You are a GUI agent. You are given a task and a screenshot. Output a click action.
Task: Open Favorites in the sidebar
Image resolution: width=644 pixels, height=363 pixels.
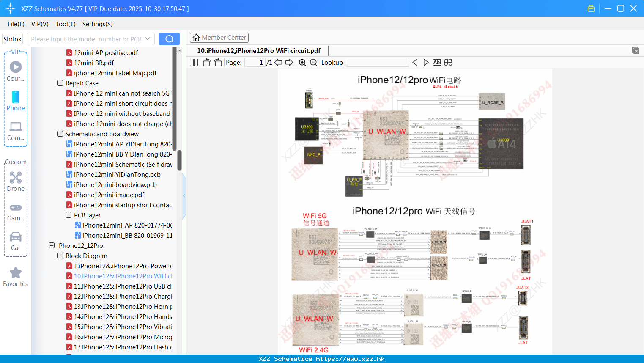(x=16, y=277)
